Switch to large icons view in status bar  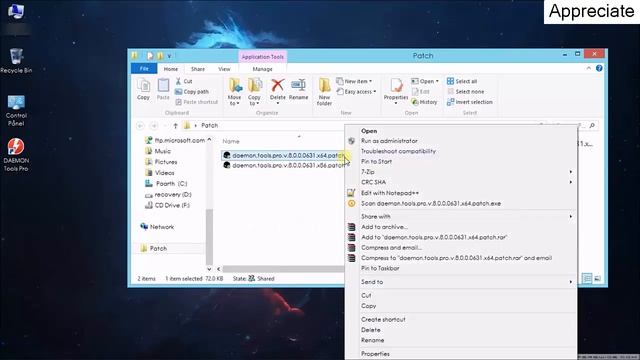[598, 278]
